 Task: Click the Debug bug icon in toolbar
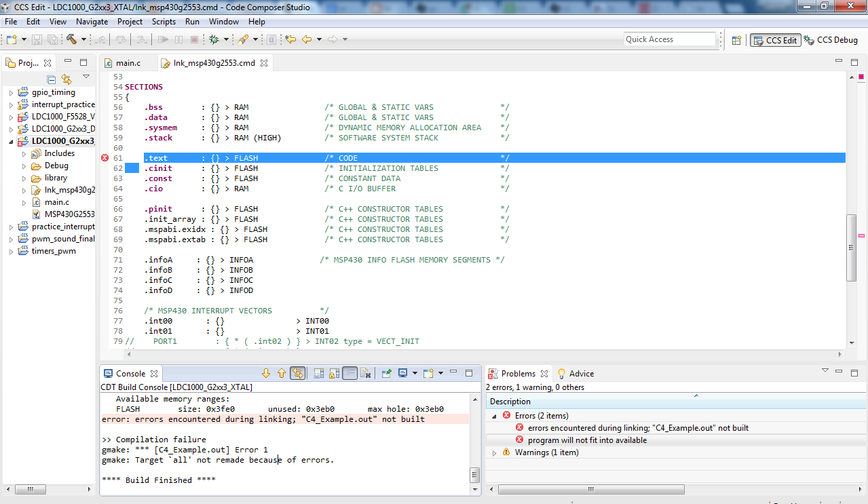pos(214,39)
